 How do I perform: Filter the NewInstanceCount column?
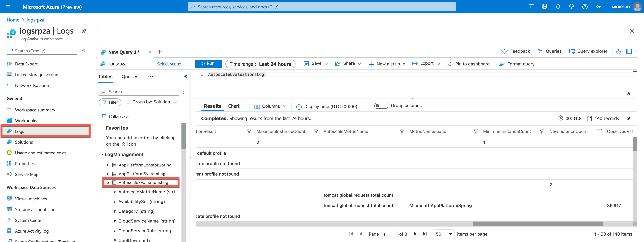point(599,131)
